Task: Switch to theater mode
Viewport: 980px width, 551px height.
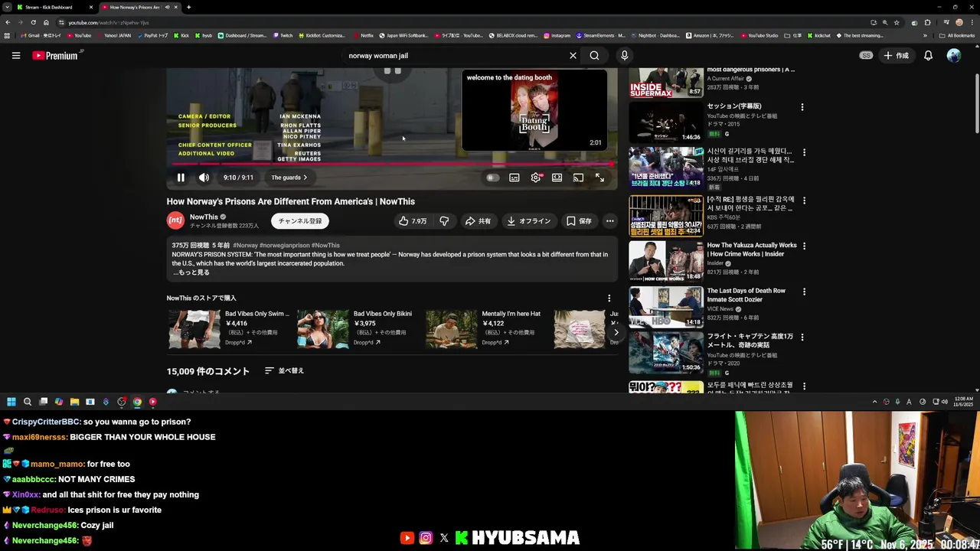Action: click(x=557, y=178)
